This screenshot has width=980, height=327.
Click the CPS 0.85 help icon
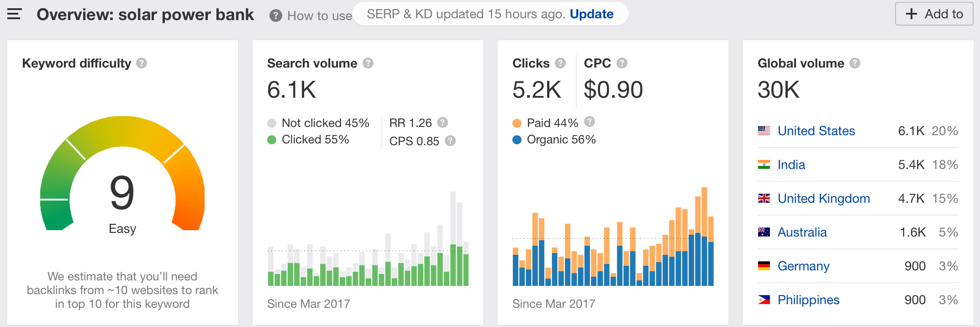coord(450,141)
